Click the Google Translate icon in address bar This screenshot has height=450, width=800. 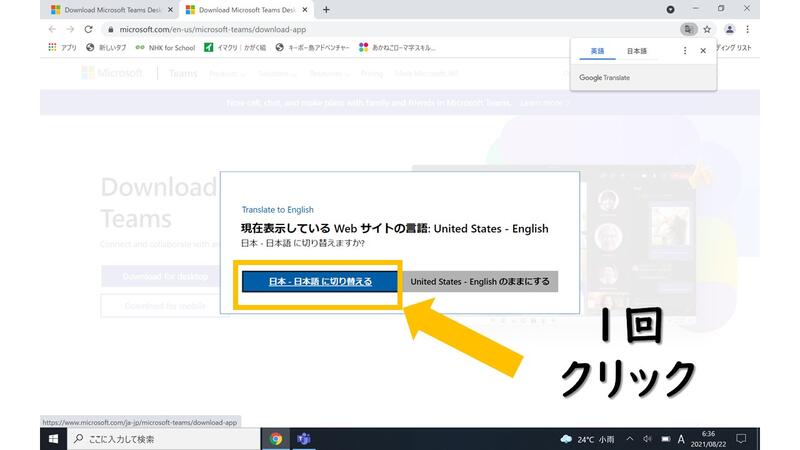[687, 30]
